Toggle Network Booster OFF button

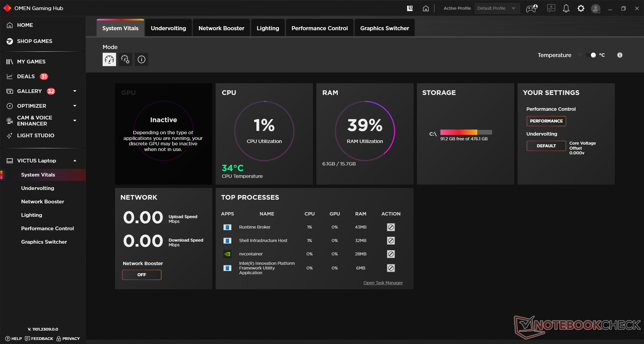(x=142, y=275)
